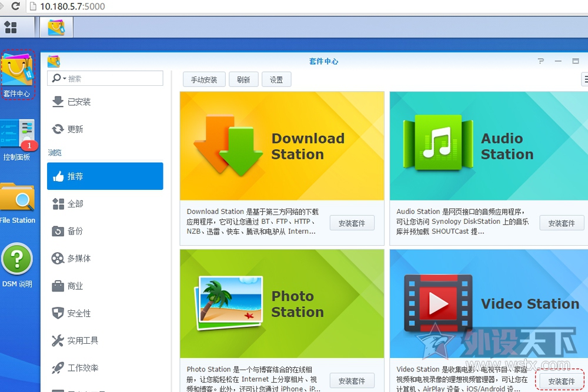588x392 pixels.
Task: Install the Photo Station package
Action: tap(352, 381)
